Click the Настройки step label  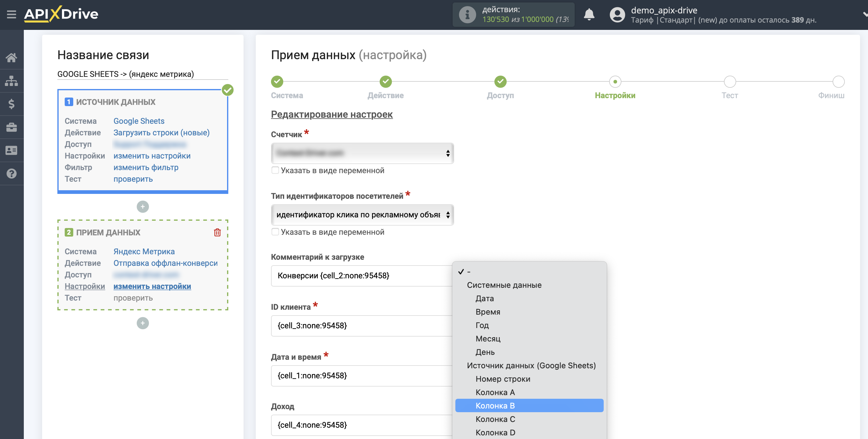click(x=615, y=96)
